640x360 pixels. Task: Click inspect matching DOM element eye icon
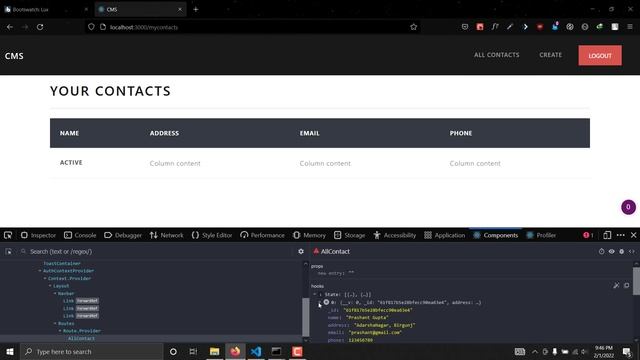coord(611,251)
